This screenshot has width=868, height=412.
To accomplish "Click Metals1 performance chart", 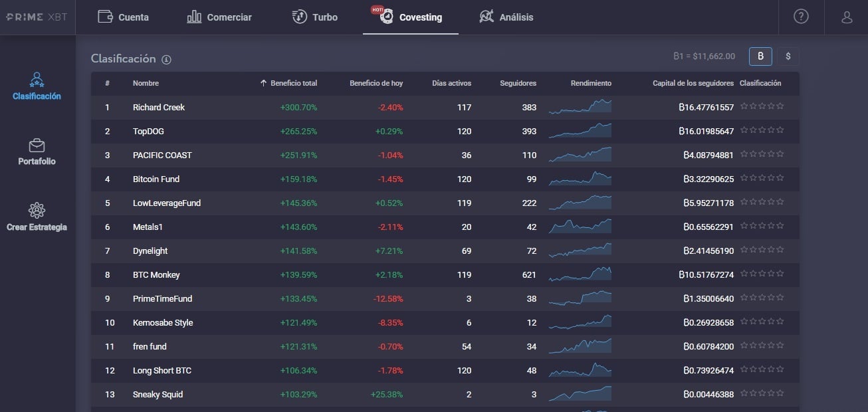I will [x=580, y=226].
